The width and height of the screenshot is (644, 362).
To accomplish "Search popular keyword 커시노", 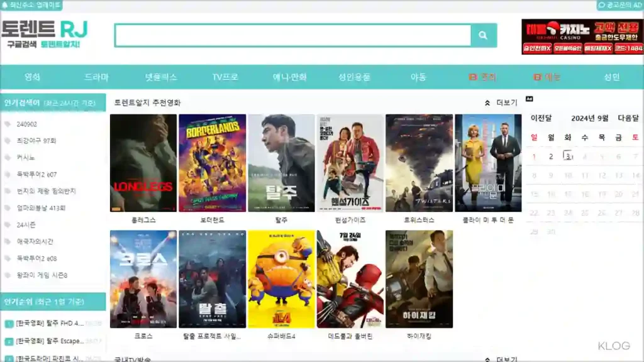I will coord(25,158).
